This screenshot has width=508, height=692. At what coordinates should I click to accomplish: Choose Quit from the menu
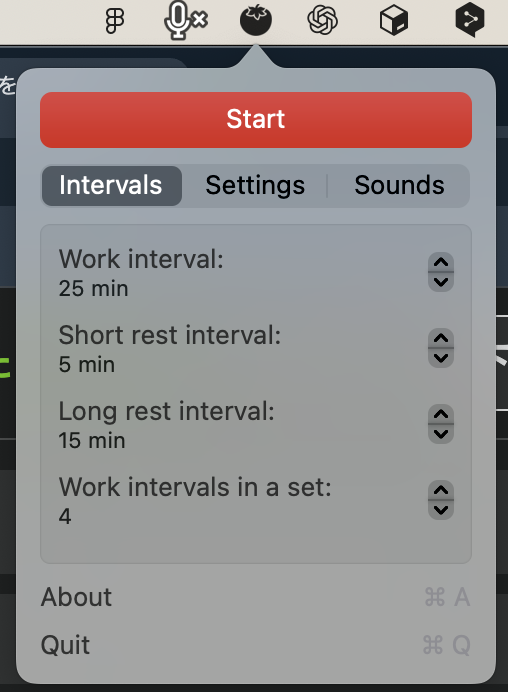pyautogui.click(x=256, y=645)
